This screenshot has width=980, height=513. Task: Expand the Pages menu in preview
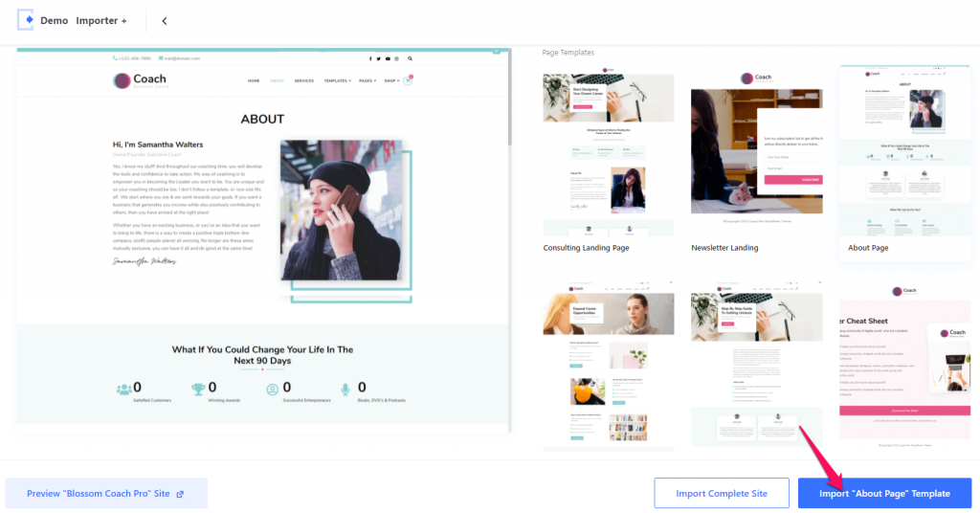click(367, 80)
